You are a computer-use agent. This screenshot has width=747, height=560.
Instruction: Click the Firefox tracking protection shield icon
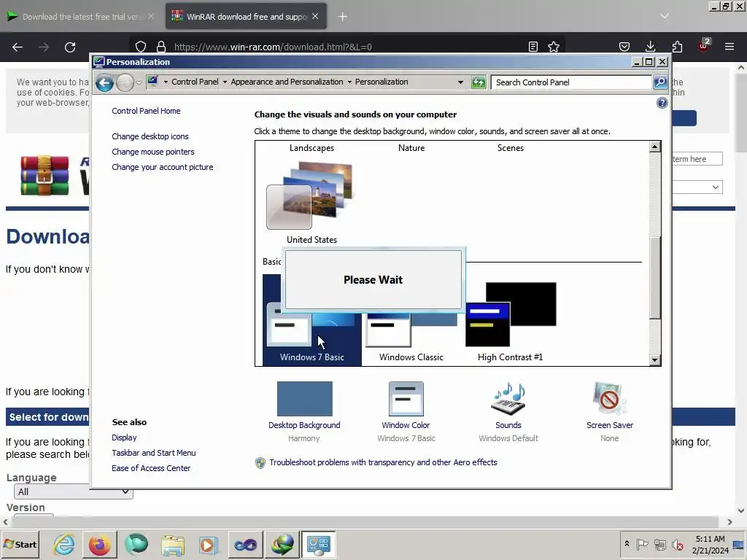tap(141, 47)
